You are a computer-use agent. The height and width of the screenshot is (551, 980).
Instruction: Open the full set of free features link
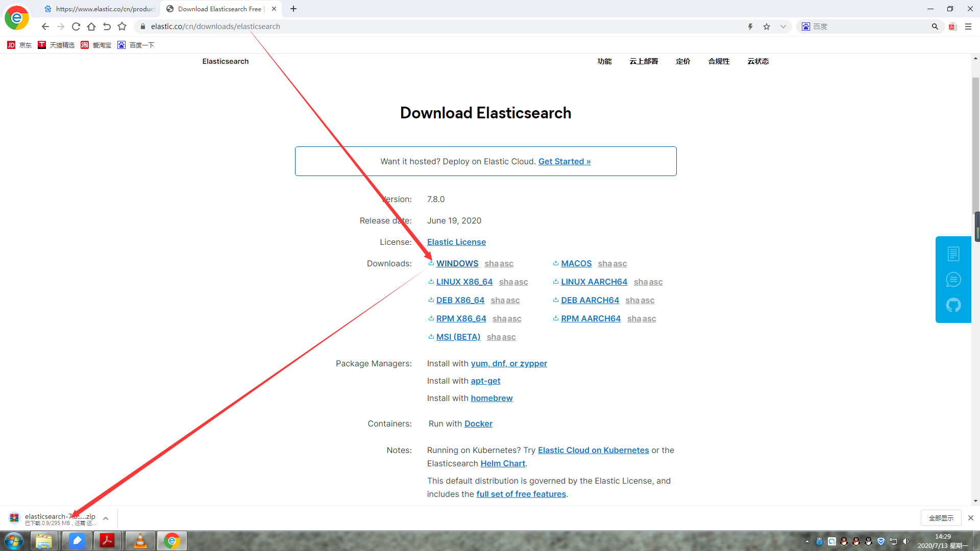pyautogui.click(x=521, y=494)
